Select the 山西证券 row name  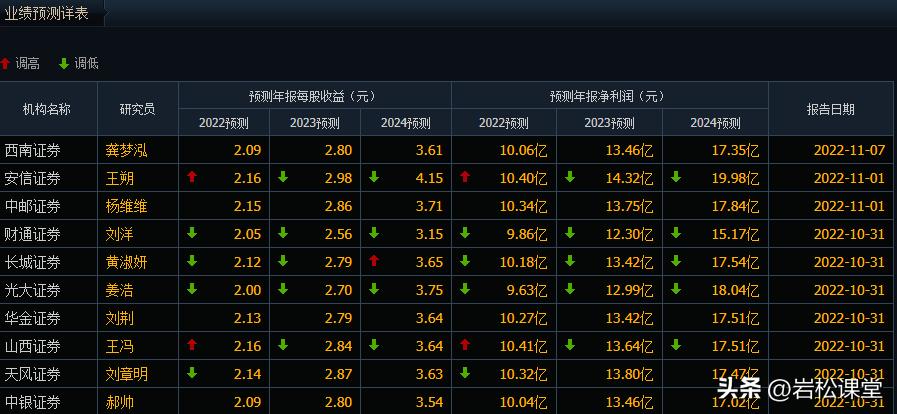(x=33, y=347)
